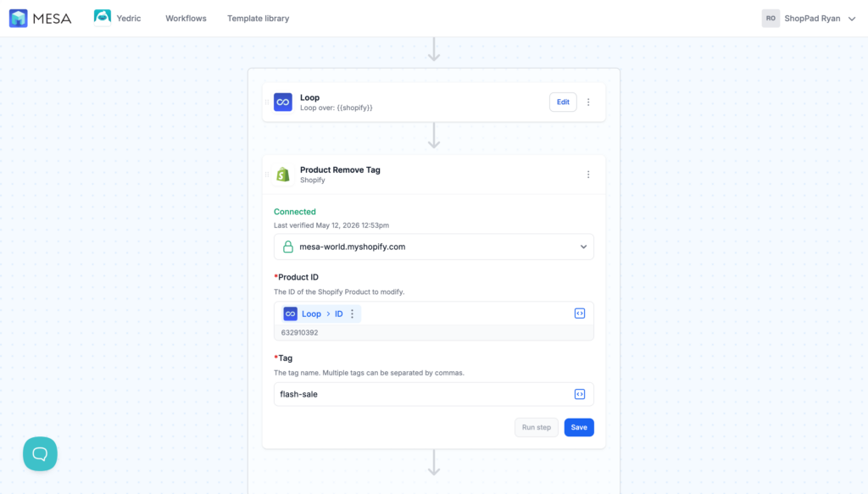Open Loop step three-dot menu
The image size is (868, 494).
[588, 102]
